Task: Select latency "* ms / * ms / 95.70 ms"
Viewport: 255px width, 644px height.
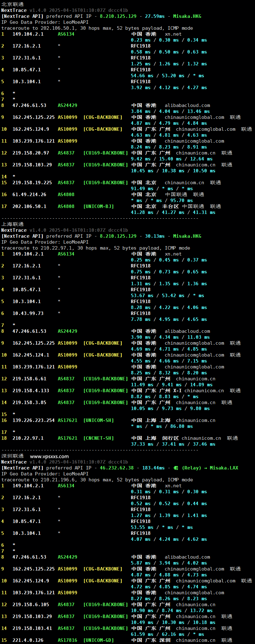Action: (162, 200)
